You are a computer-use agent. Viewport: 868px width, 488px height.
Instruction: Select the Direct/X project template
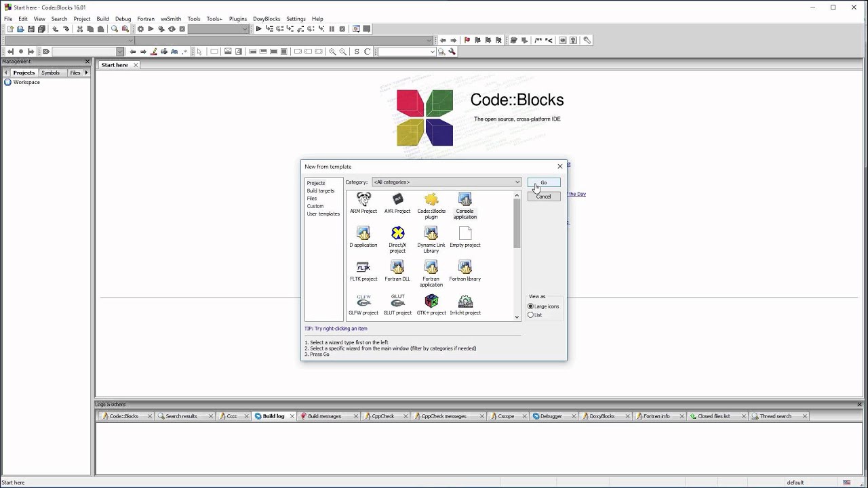pyautogui.click(x=397, y=240)
